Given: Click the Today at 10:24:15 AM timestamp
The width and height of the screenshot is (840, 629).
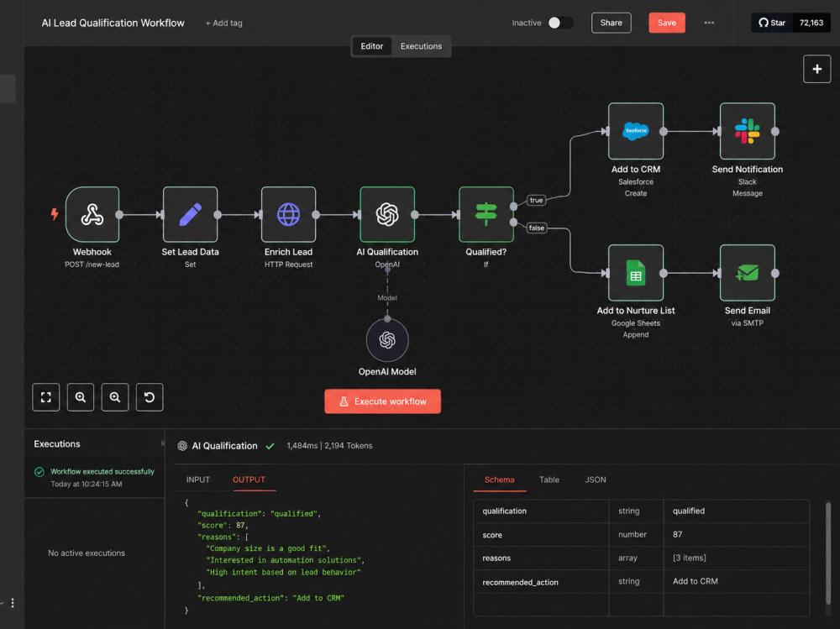Looking at the screenshot, I should click(87, 484).
